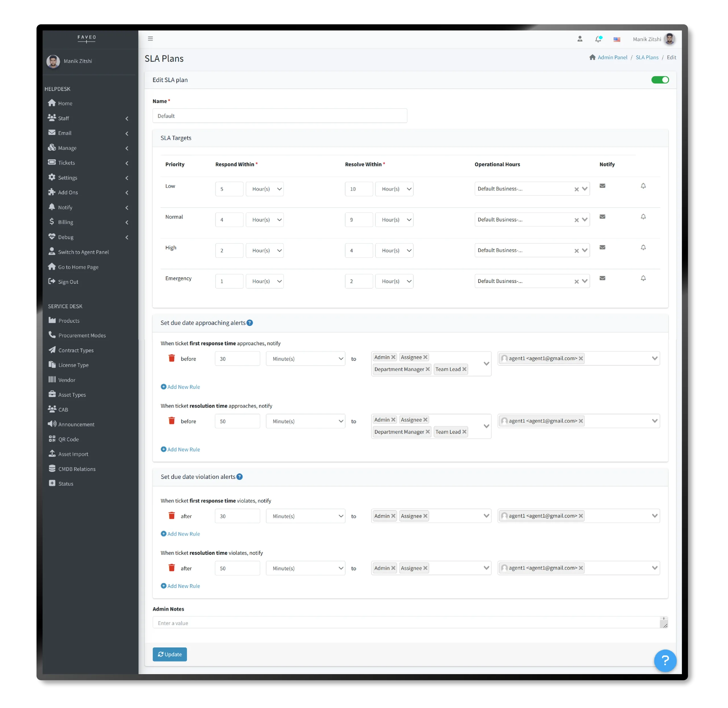This screenshot has height=708, width=728.
Task: Open Minute(s) dropdown for resolution time alert
Action: [306, 421]
